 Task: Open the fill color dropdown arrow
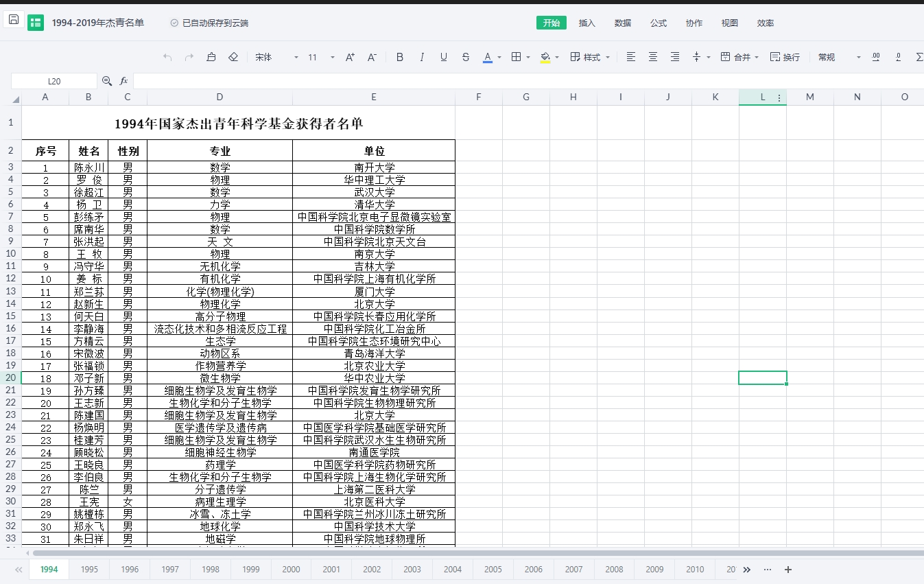pyautogui.click(x=557, y=58)
